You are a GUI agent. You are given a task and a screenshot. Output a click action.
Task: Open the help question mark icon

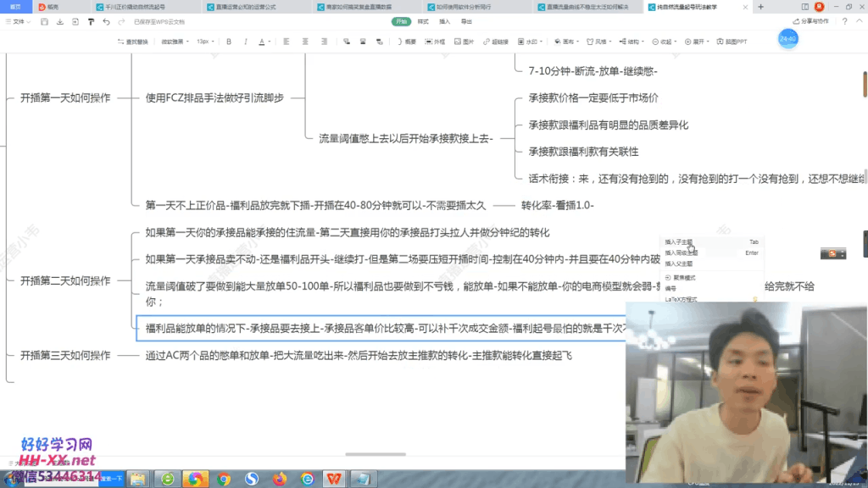point(845,21)
